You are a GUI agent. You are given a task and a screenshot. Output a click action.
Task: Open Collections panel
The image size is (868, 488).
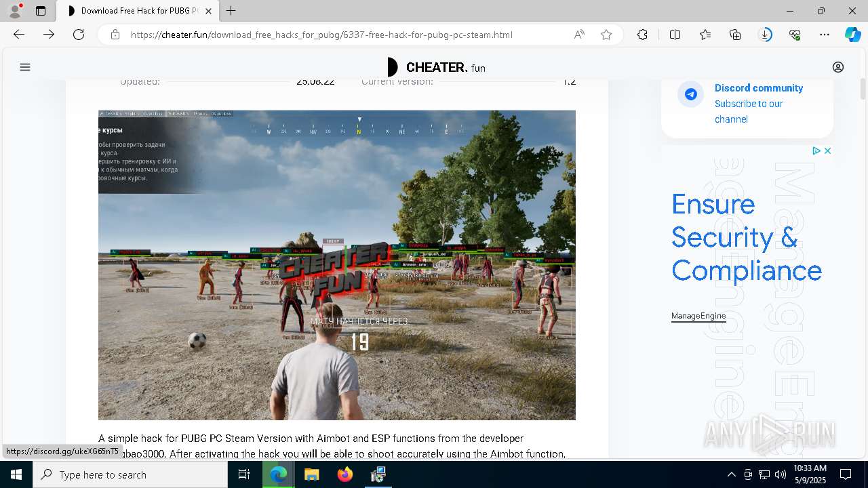735,35
